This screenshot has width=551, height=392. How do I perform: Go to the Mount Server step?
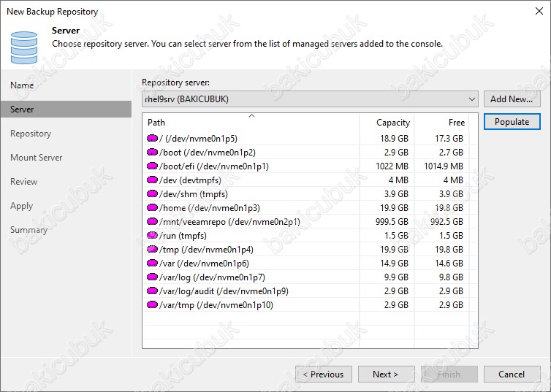coord(37,158)
